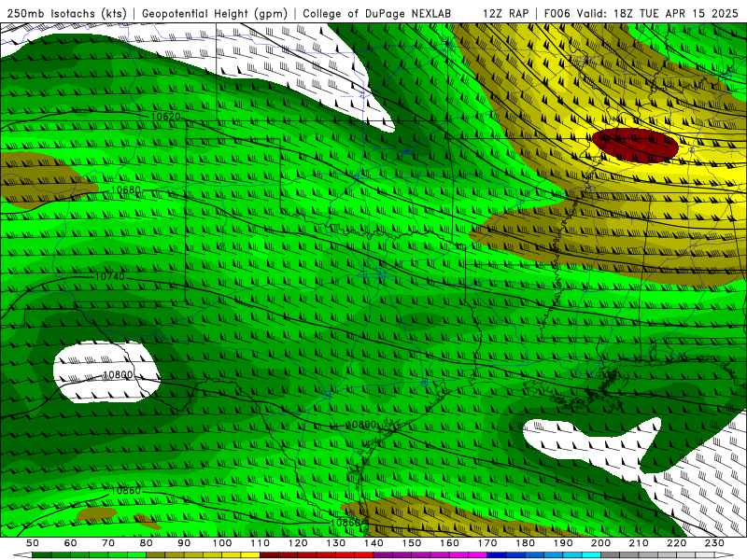Click the 'F006' forecast hour in the header
This screenshot has width=747, height=560.
pos(557,13)
